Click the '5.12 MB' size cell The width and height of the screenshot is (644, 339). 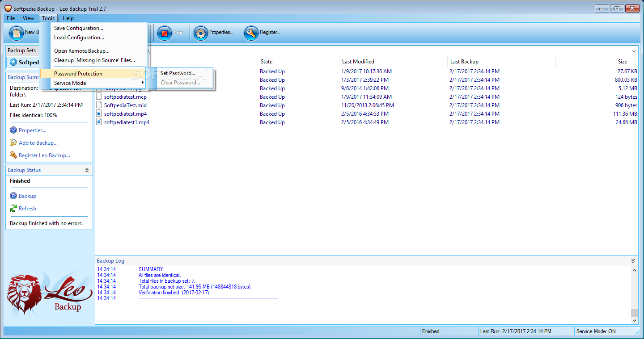(628, 88)
